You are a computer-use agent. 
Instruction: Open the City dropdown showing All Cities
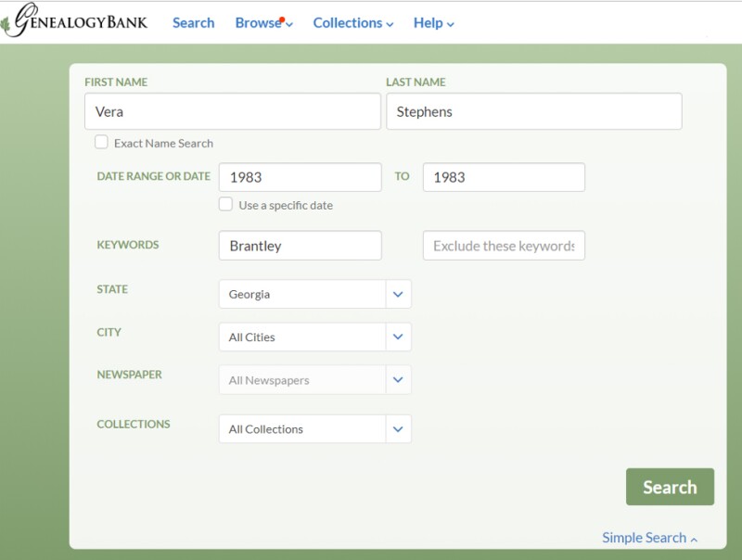point(314,337)
